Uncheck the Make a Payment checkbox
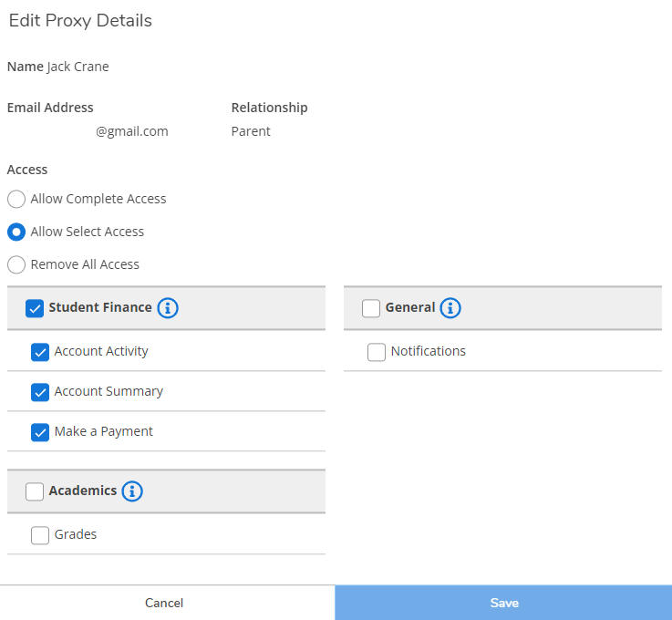This screenshot has width=672, height=620. coord(40,432)
